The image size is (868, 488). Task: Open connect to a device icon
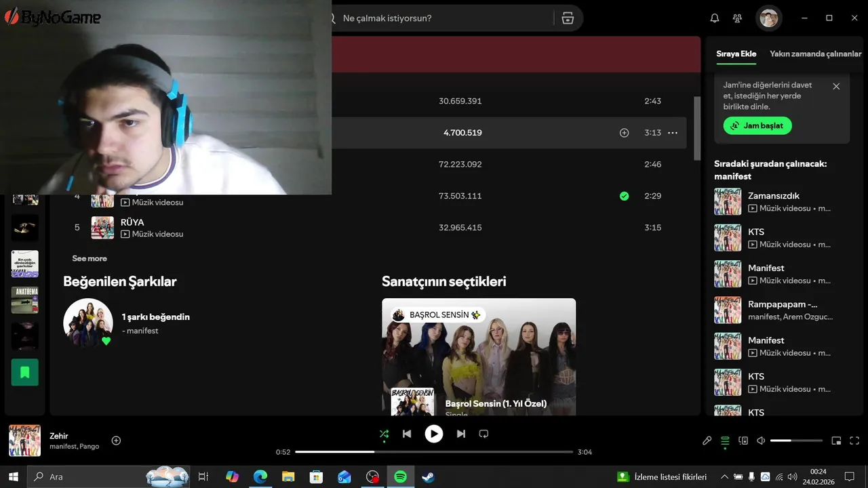[743, 441]
